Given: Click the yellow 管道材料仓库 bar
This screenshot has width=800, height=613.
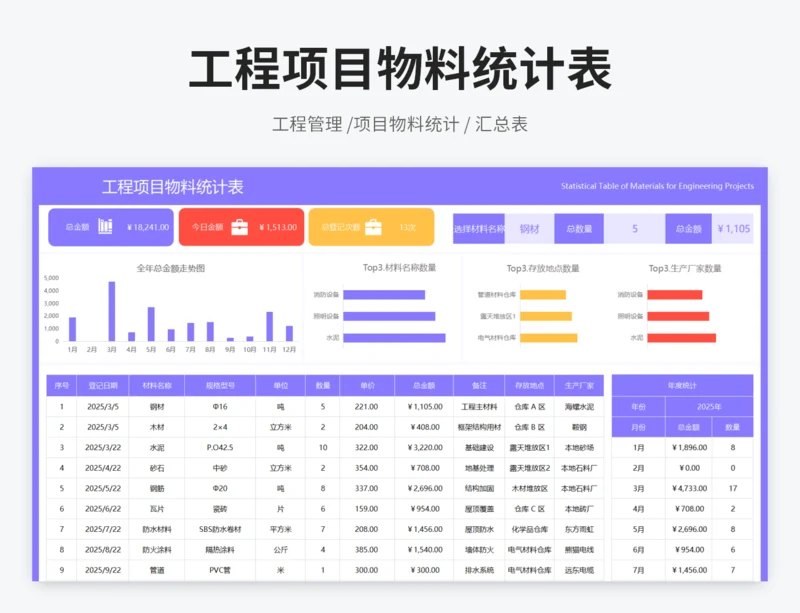Looking at the screenshot, I should point(543,295).
